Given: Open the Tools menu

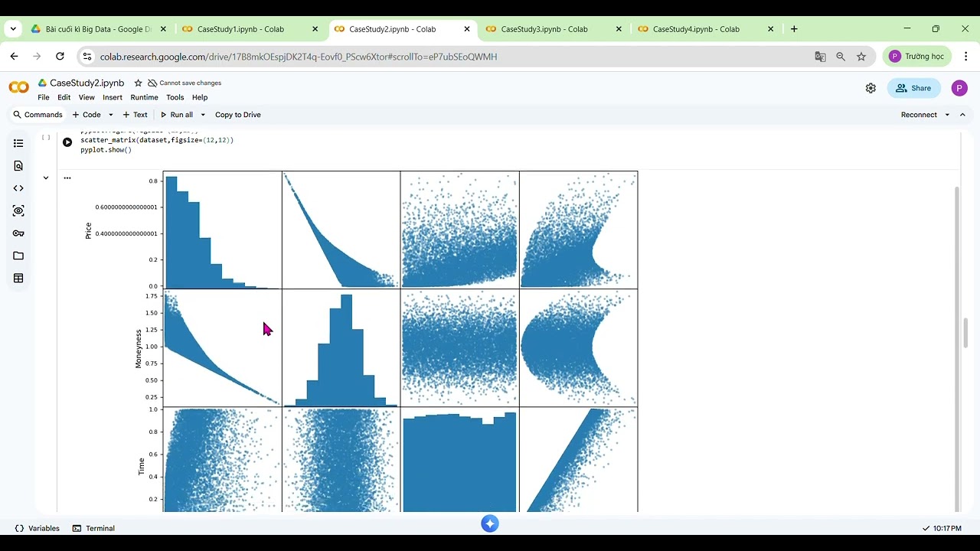Looking at the screenshot, I should click(175, 97).
